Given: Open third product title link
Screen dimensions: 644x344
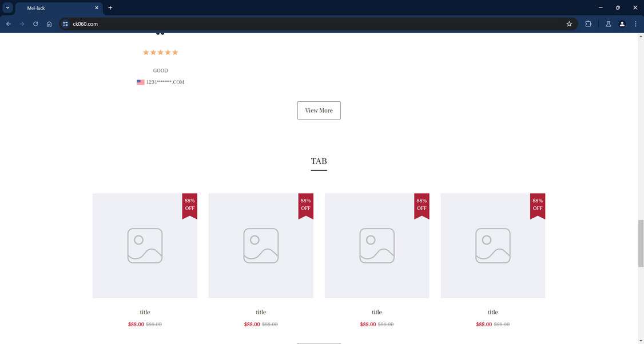Looking at the screenshot, I should pos(377,312).
